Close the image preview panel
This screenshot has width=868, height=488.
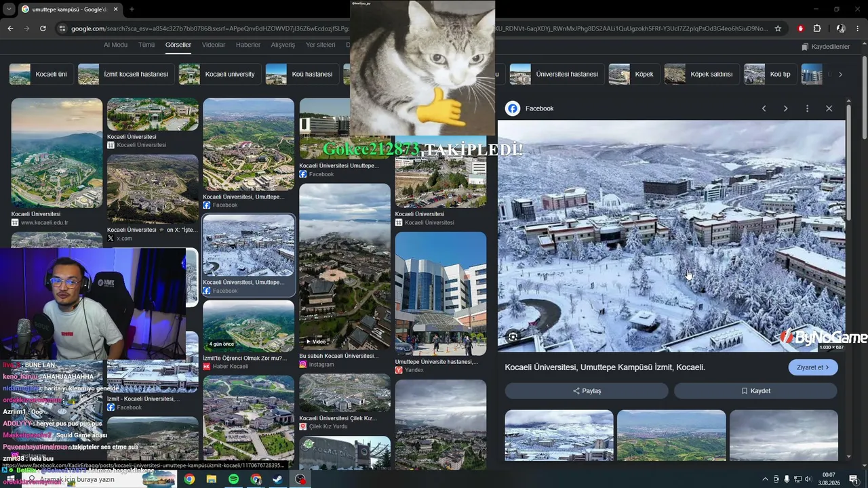(x=829, y=108)
